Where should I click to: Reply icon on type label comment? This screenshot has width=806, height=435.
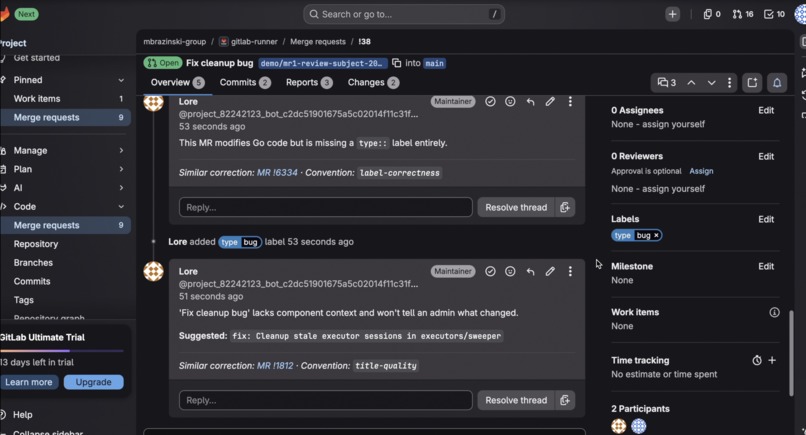click(530, 102)
